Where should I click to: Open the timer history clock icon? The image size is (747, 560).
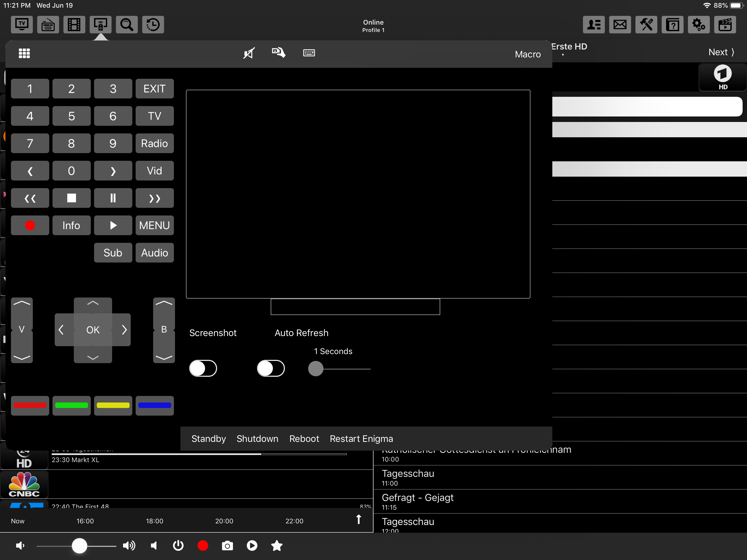tap(153, 24)
